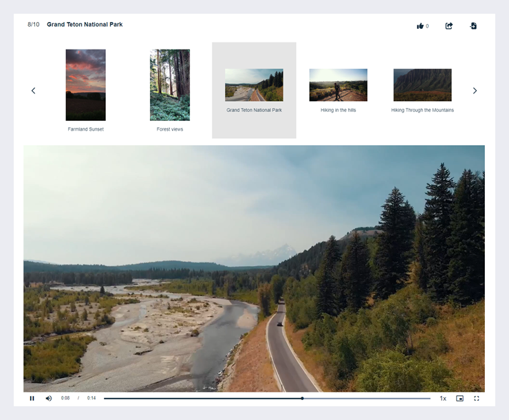This screenshot has width=509, height=420.
Task: Click the add-to-file import icon
Action: coord(473,26)
